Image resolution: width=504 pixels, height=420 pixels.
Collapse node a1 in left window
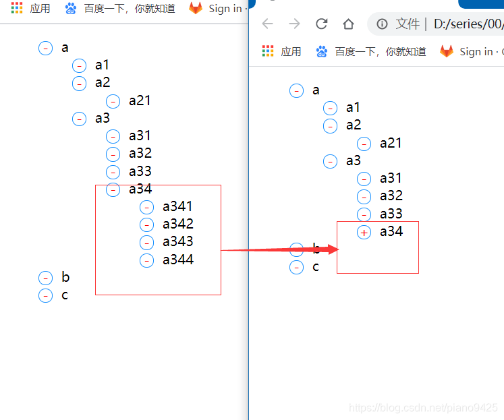point(79,66)
